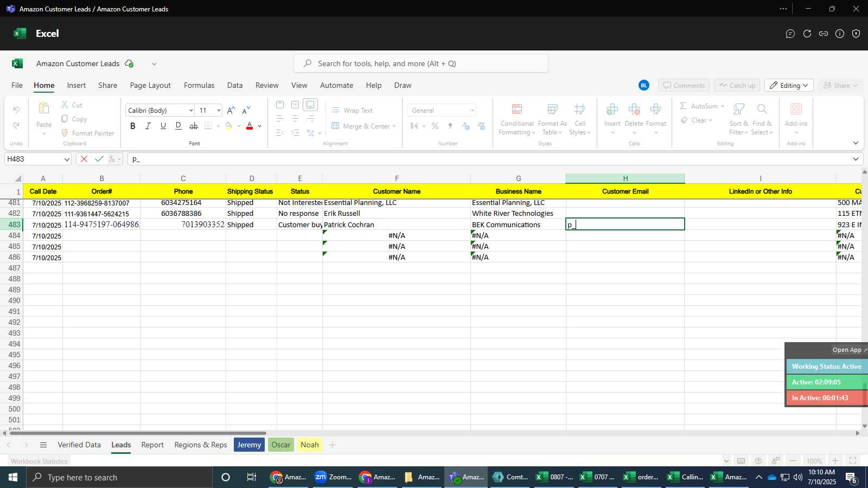Open the Font name dropdown
868x488 pixels.
[x=191, y=110]
